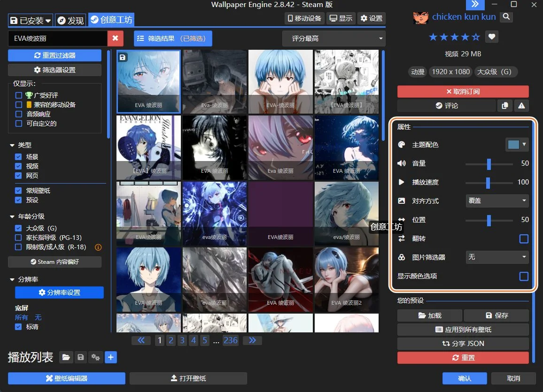The height and width of the screenshot is (392, 543).
Task: Click the 对齐方式 image icon
Action: pos(401,200)
